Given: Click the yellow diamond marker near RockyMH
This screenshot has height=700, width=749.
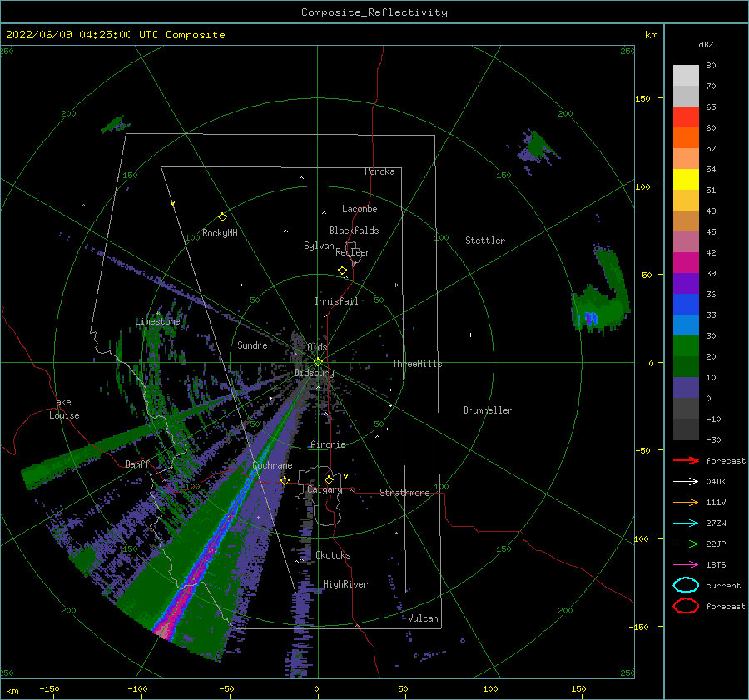Looking at the screenshot, I should 222,217.
